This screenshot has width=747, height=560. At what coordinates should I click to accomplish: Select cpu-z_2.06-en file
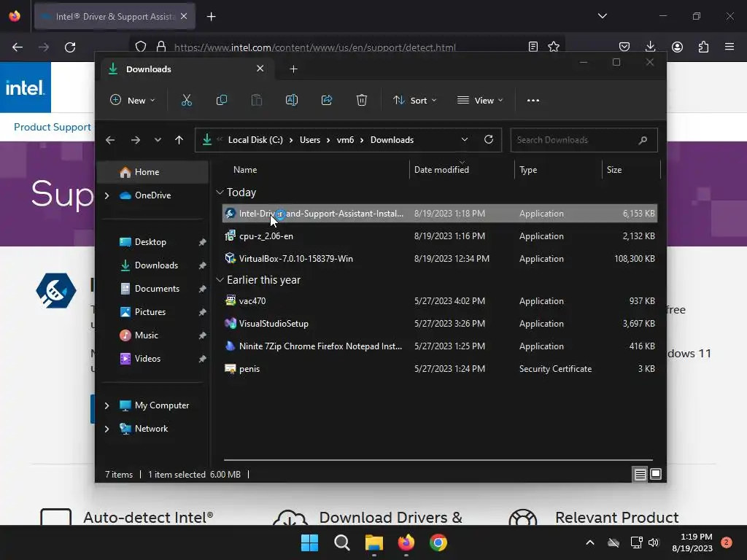[439, 236]
